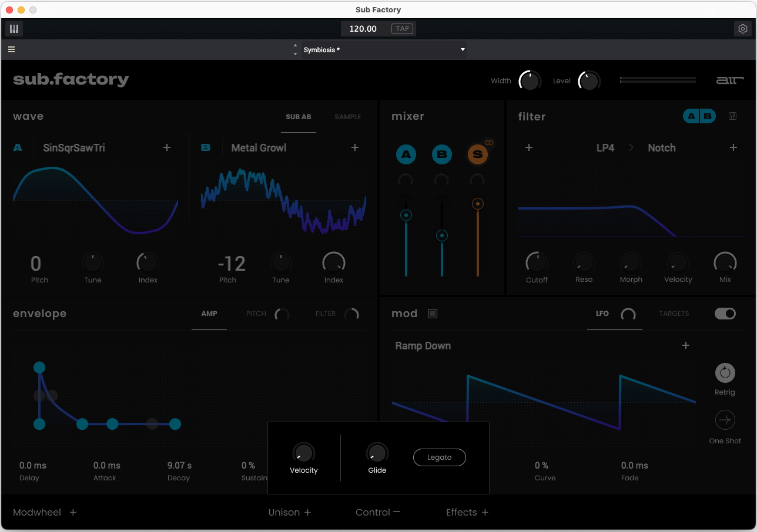The width and height of the screenshot is (757, 532).
Task: Open the Symbiosis preset dropdown
Action: click(383, 50)
